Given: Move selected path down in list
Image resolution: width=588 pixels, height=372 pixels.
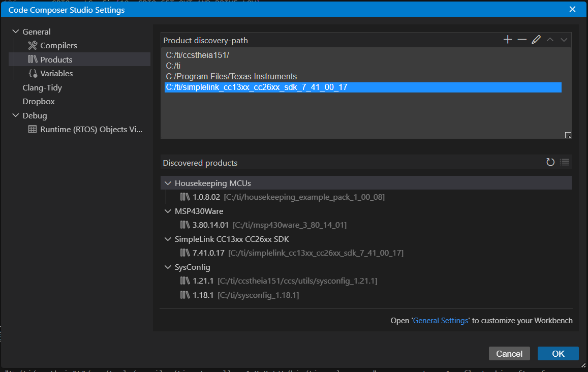Looking at the screenshot, I should coord(564,39).
